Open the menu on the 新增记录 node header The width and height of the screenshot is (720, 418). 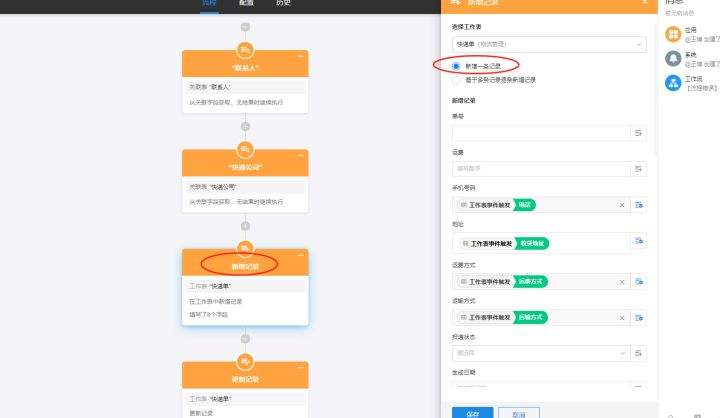click(x=300, y=255)
